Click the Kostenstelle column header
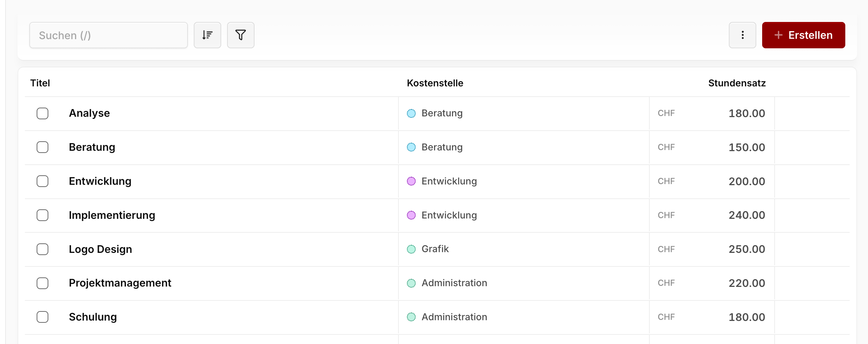The width and height of the screenshot is (868, 344). [x=435, y=83]
